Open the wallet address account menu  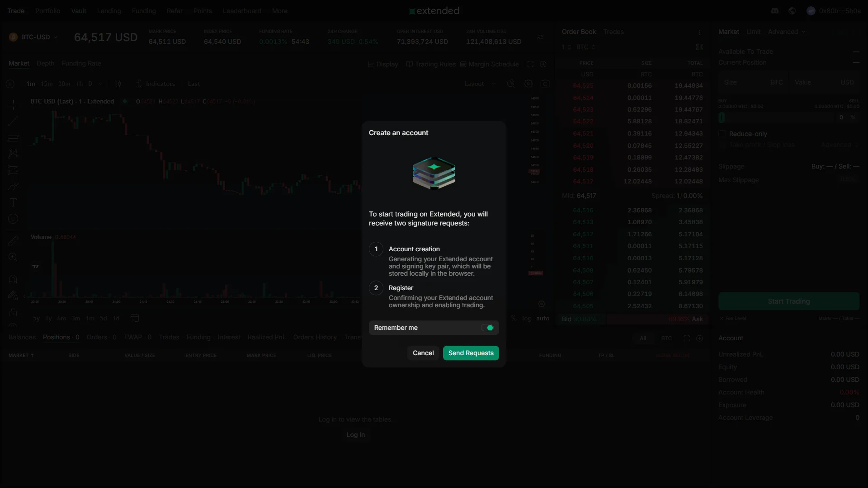[x=834, y=11]
